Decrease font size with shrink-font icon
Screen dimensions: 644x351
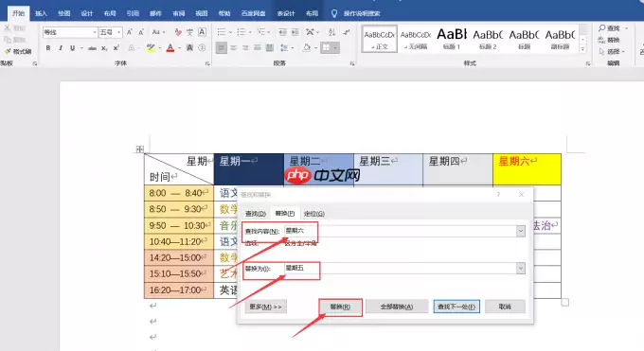[141, 32]
